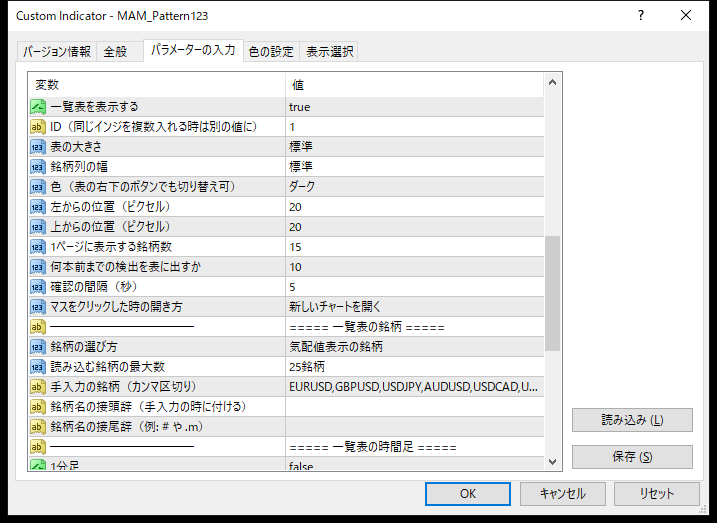The image size is (717, 523).
Task: Click the icon beside 確認の間隔（秒）
Action: click(38, 287)
